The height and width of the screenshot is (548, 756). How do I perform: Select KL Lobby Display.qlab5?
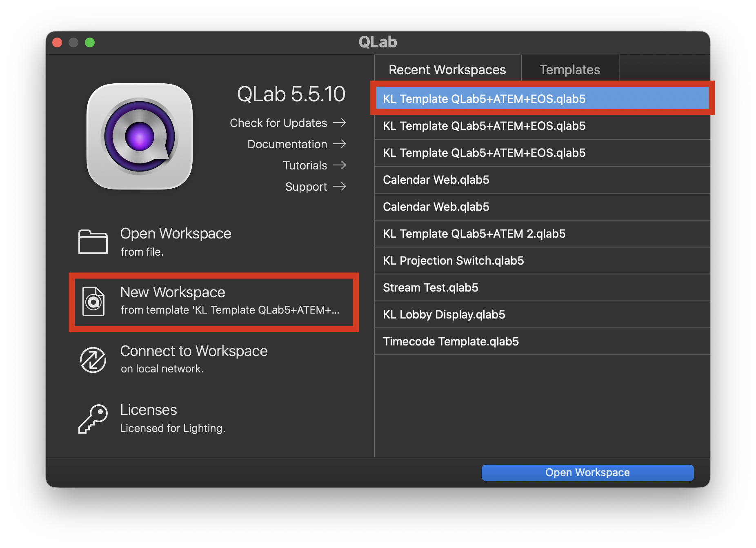pyautogui.click(x=542, y=314)
